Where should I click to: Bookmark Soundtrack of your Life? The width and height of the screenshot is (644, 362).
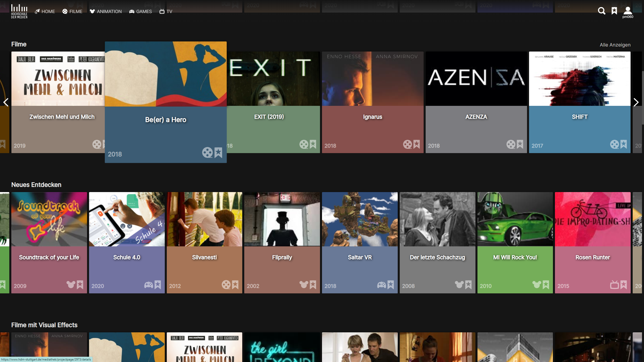coord(80,285)
